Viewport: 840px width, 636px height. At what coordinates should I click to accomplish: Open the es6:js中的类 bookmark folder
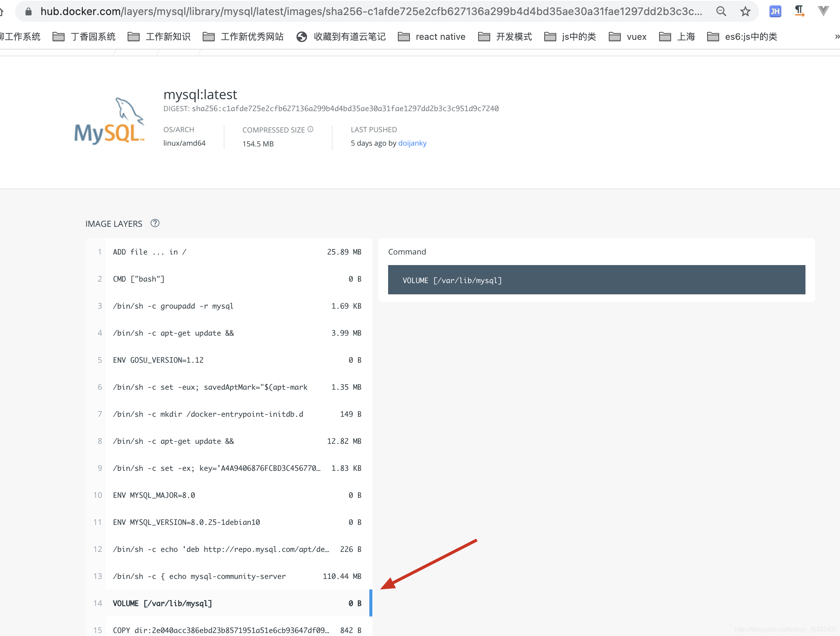(x=742, y=37)
